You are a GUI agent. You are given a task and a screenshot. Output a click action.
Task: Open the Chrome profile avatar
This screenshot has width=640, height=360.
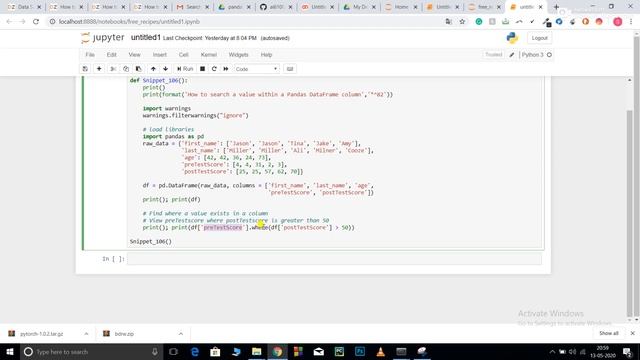[618, 22]
